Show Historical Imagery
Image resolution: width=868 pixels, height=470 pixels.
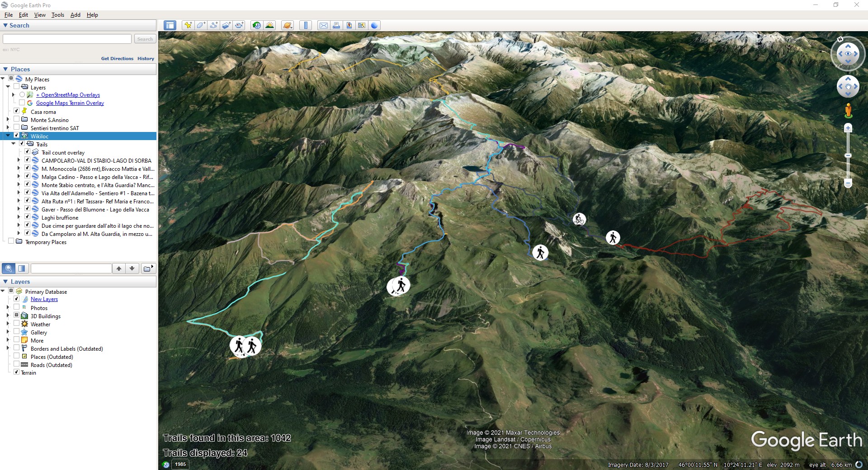coord(256,25)
